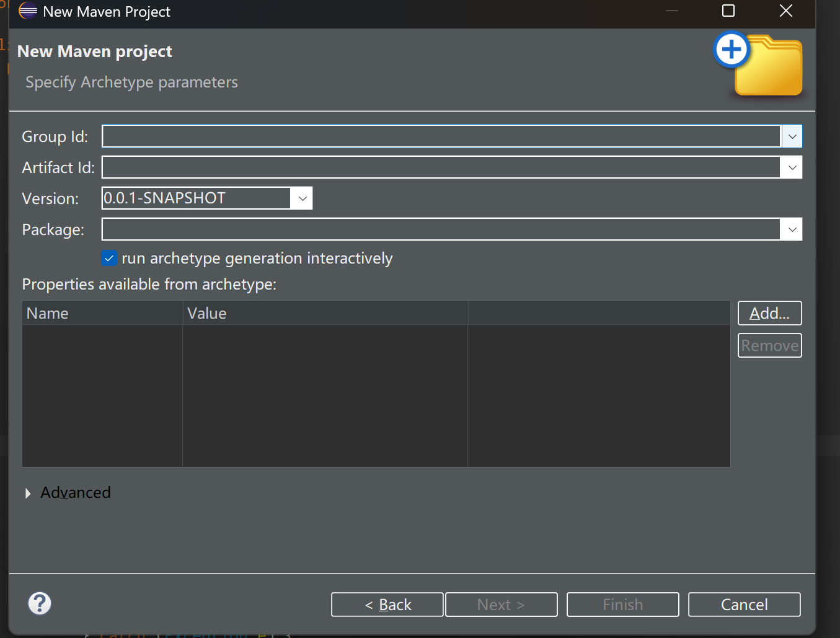The height and width of the screenshot is (638, 840).
Task: Focus the Artifact Id input field
Action: click(440, 167)
